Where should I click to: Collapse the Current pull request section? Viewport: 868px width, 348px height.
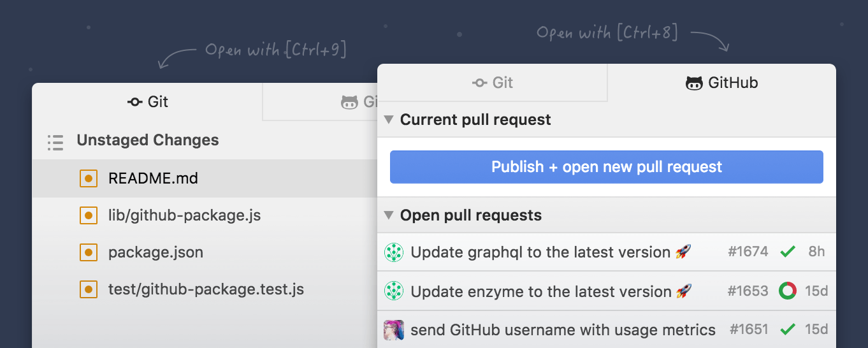click(x=389, y=120)
